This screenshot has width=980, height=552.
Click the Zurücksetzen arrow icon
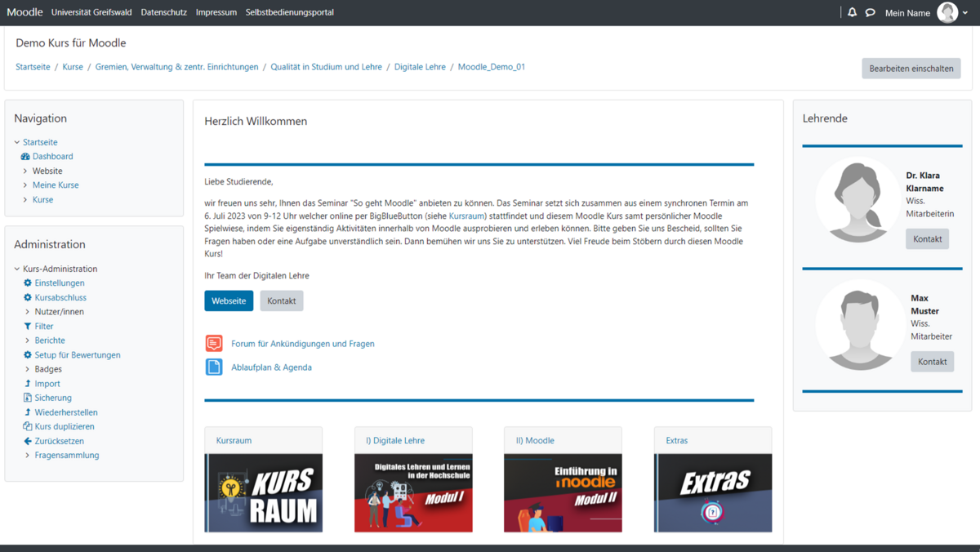28,441
